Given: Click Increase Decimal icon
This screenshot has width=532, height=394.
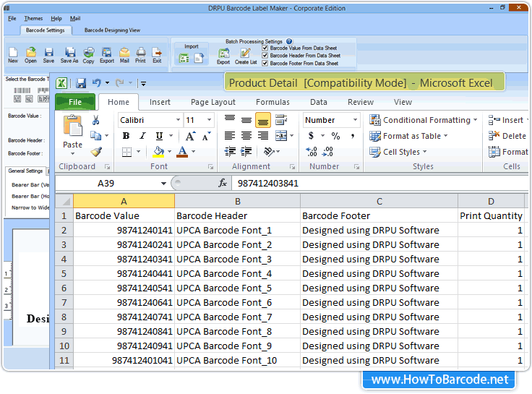Looking at the screenshot, I should point(311,152).
